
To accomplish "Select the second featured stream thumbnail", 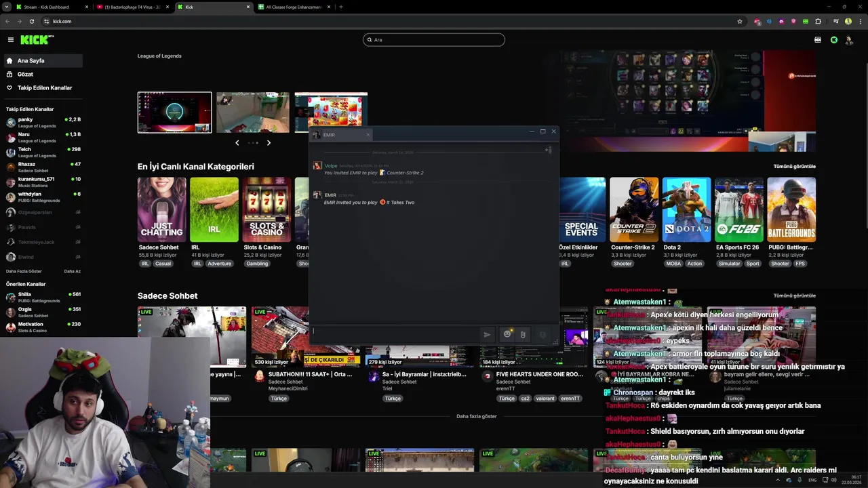I will 253,113.
